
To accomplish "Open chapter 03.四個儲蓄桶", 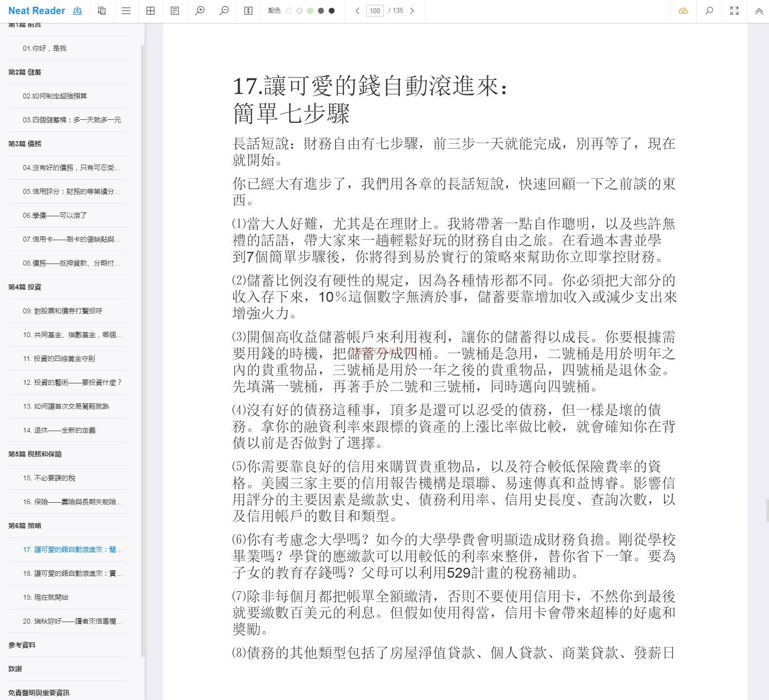I will click(x=67, y=120).
